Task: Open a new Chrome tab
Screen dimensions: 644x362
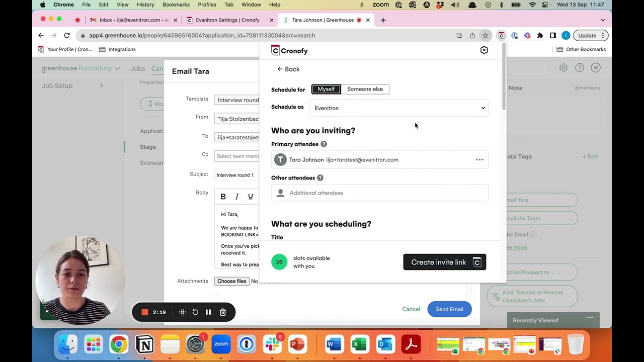Action: (x=383, y=20)
